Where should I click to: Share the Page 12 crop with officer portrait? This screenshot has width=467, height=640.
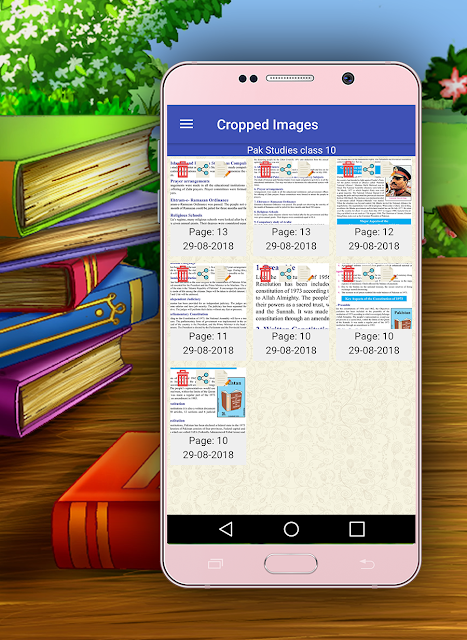369,169
